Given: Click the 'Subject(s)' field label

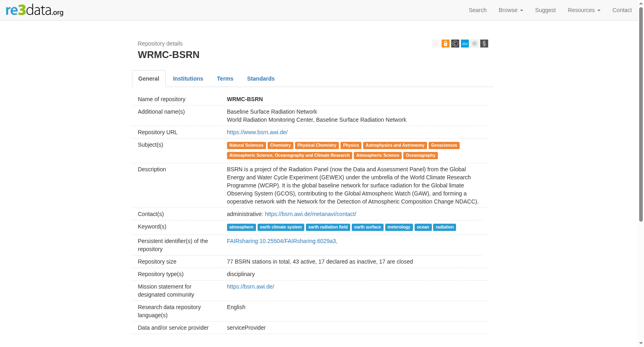Looking at the screenshot, I should pos(151,145).
